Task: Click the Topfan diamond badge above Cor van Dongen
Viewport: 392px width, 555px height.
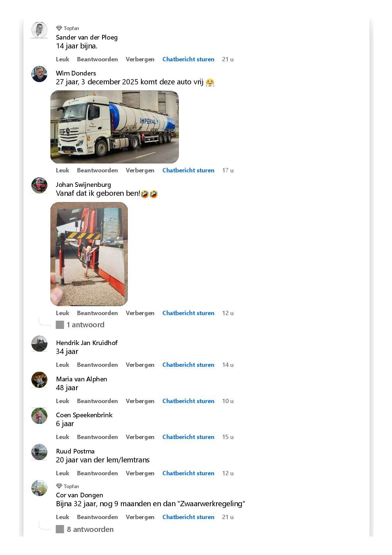Action: click(x=59, y=486)
